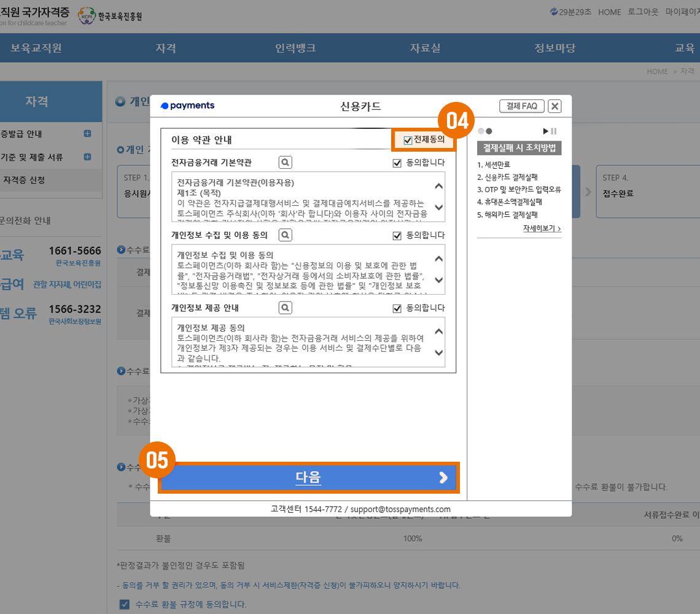Expand the 증발급 안내 plus icon

point(87,134)
